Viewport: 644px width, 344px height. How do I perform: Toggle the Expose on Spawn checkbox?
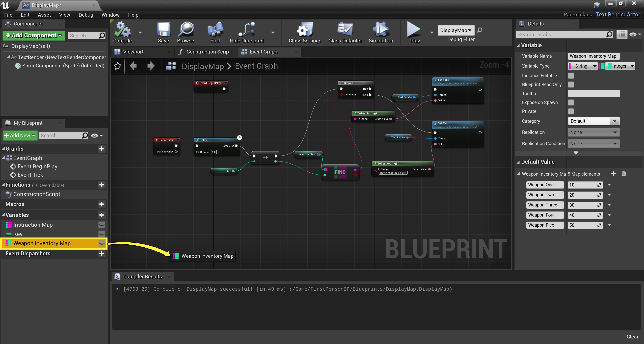(571, 102)
